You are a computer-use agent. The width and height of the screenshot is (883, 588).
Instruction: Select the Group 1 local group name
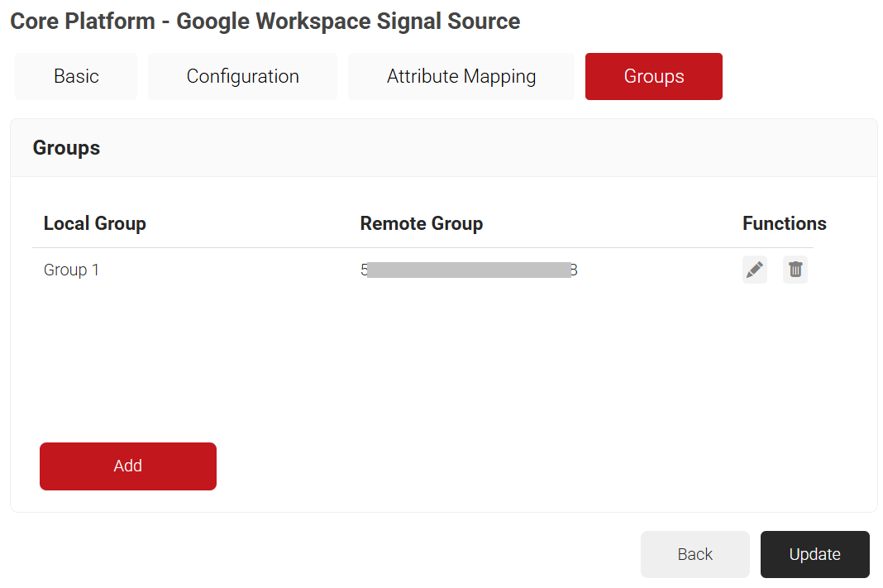click(71, 270)
